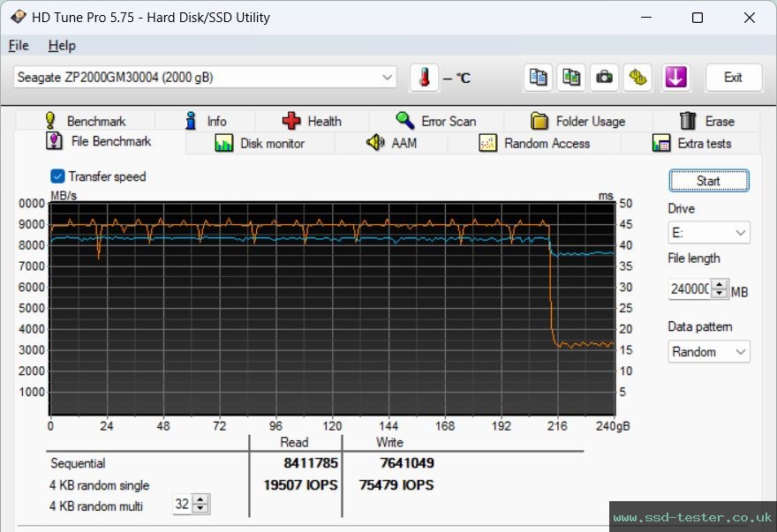
Task: Copy info to clipboard toolbar icon
Action: [x=538, y=78]
